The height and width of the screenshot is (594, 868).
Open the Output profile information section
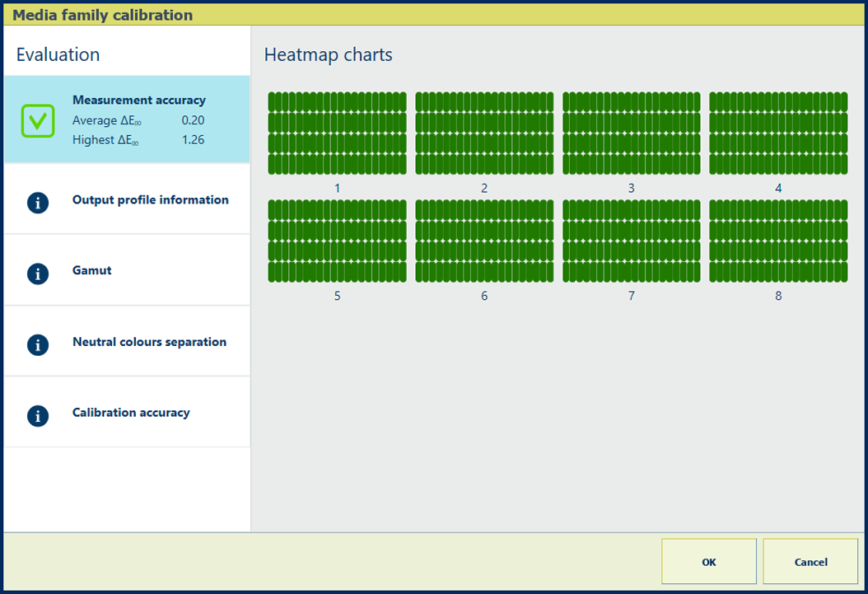tap(150, 200)
